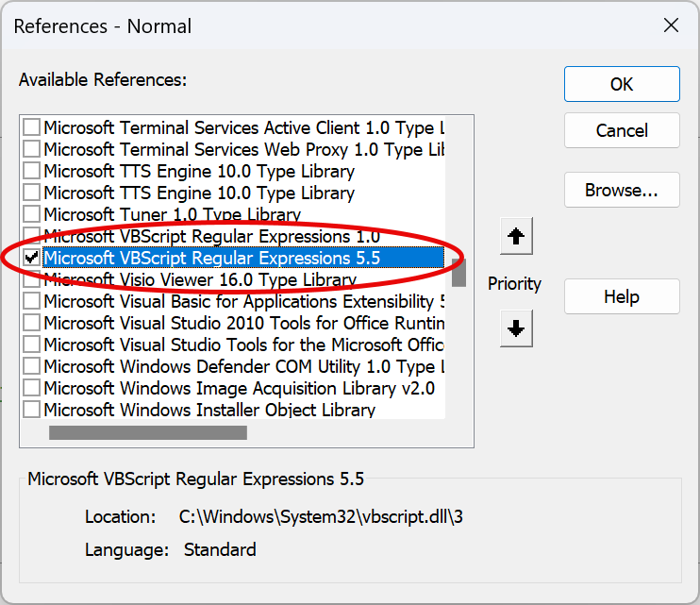
Task: Click the Location path vbscript.dll\3
Action: (x=321, y=516)
